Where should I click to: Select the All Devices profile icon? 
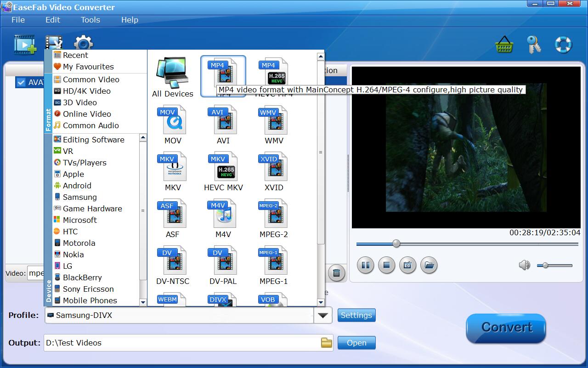[x=173, y=77]
